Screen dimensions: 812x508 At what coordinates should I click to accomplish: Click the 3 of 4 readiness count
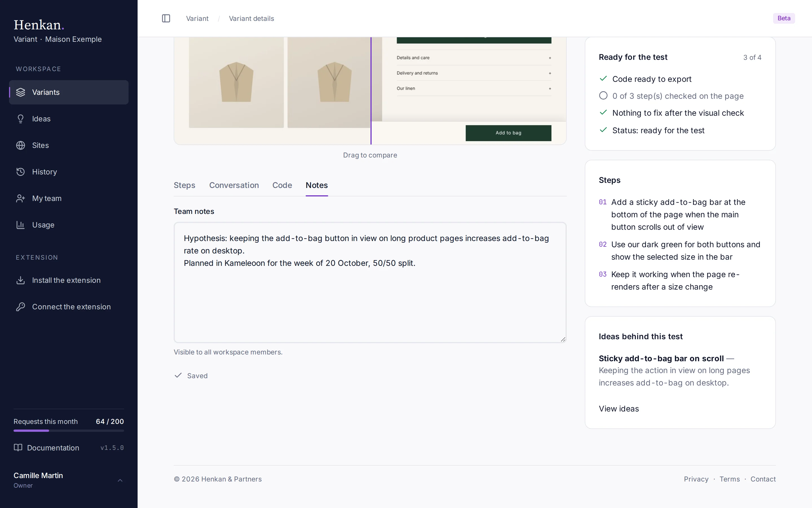click(752, 58)
